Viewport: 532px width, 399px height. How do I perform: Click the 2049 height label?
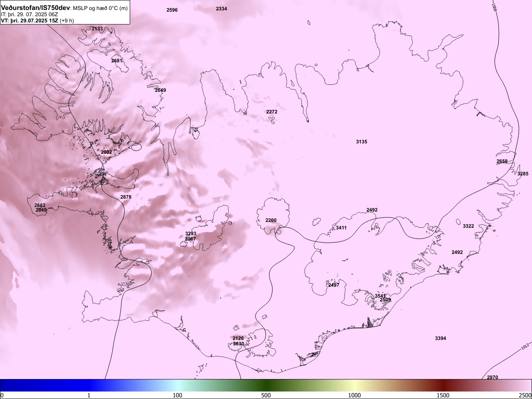click(42, 210)
